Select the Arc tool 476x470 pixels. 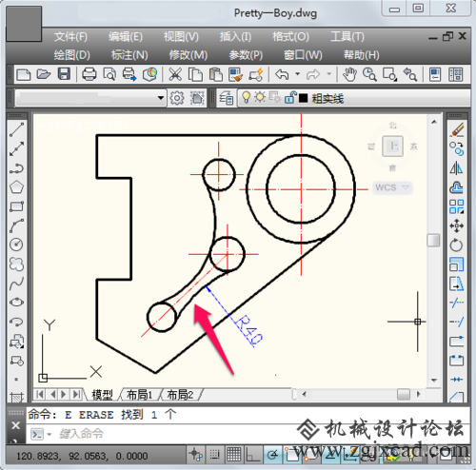(16, 225)
